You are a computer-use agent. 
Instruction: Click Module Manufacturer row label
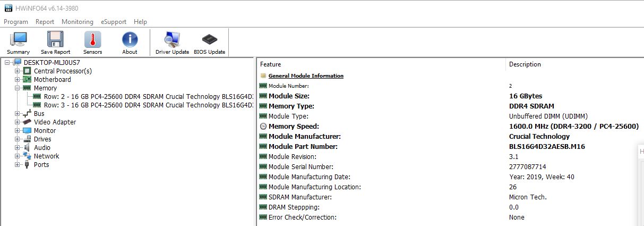(x=304, y=137)
